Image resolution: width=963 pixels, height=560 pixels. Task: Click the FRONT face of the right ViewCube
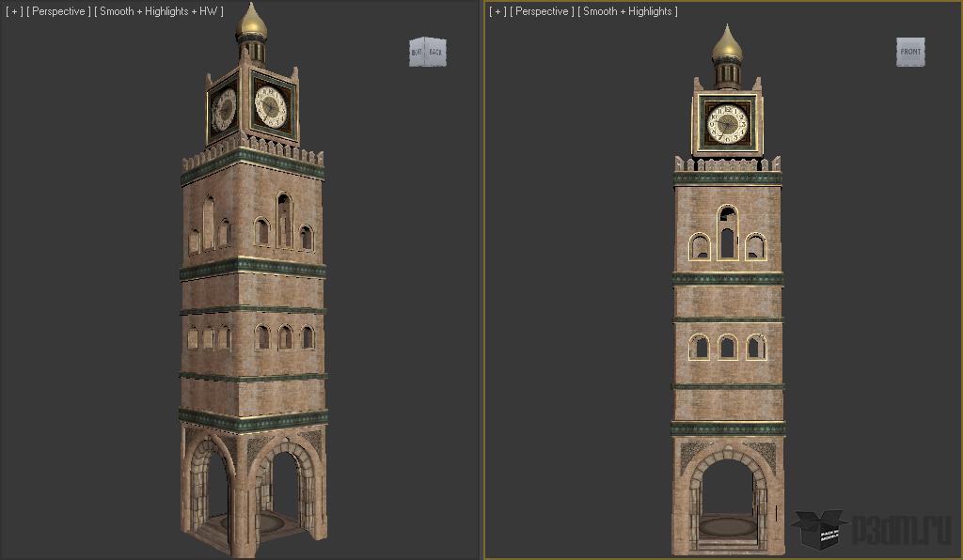[910, 52]
